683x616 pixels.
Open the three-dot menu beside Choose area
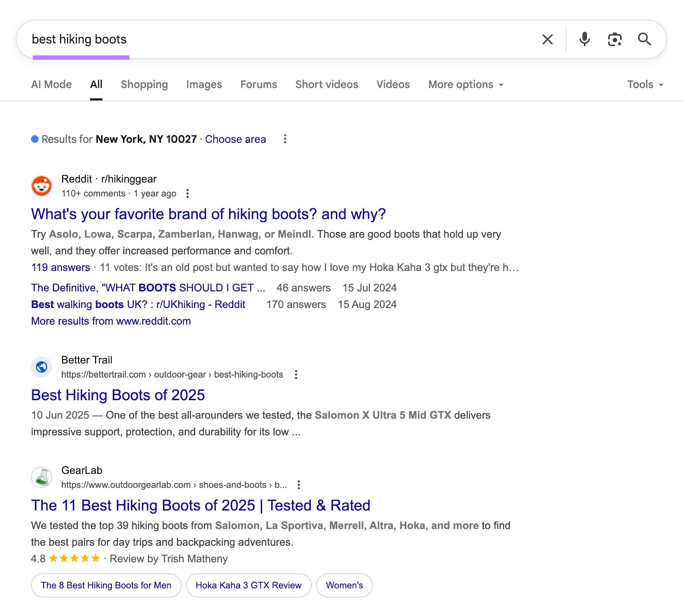[x=285, y=139]
